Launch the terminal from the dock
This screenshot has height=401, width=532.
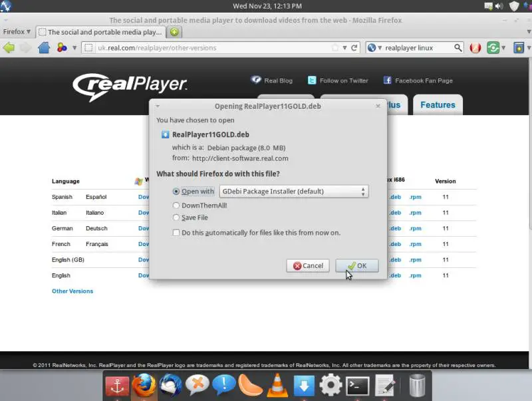coord(357,386)
